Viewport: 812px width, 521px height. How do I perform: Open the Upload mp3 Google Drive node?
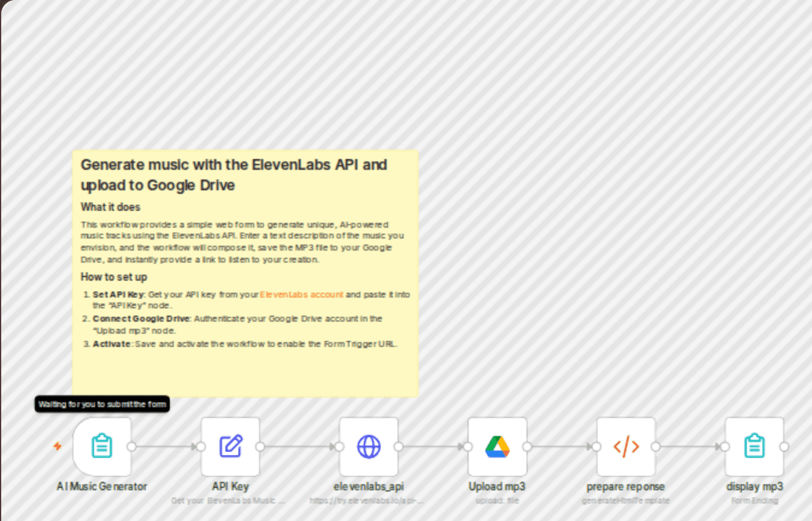pyautogui.click(x=498, y=446)
